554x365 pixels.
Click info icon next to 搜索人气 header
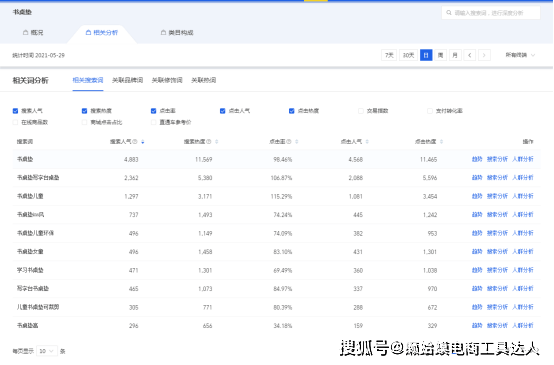[x=135, y=142]
